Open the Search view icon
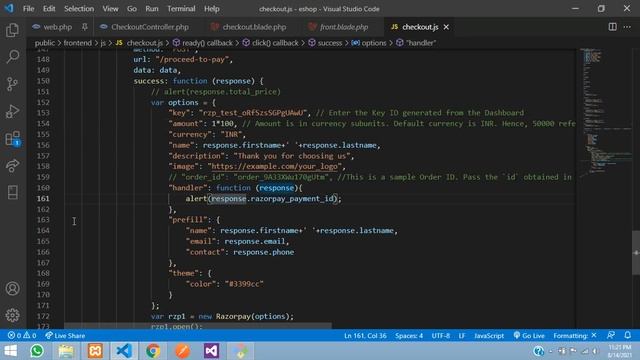The width and height of the screenshot is (640, 360). tap(12, 57)
